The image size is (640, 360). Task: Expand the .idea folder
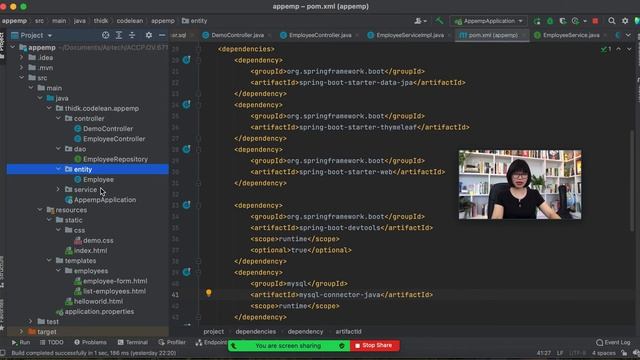pos(22,58)
